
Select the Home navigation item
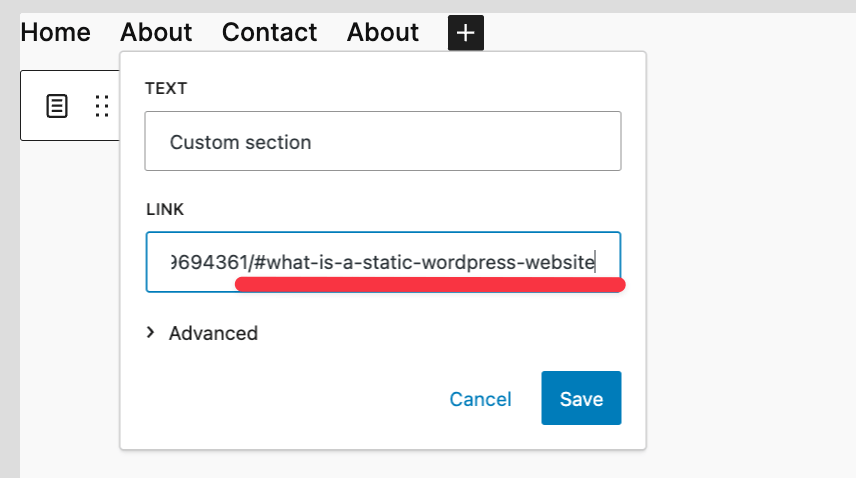pos(55,33)
